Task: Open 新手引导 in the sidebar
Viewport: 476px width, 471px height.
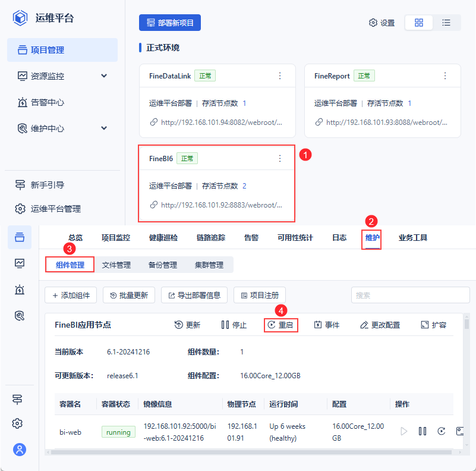Action: [39, 185]
